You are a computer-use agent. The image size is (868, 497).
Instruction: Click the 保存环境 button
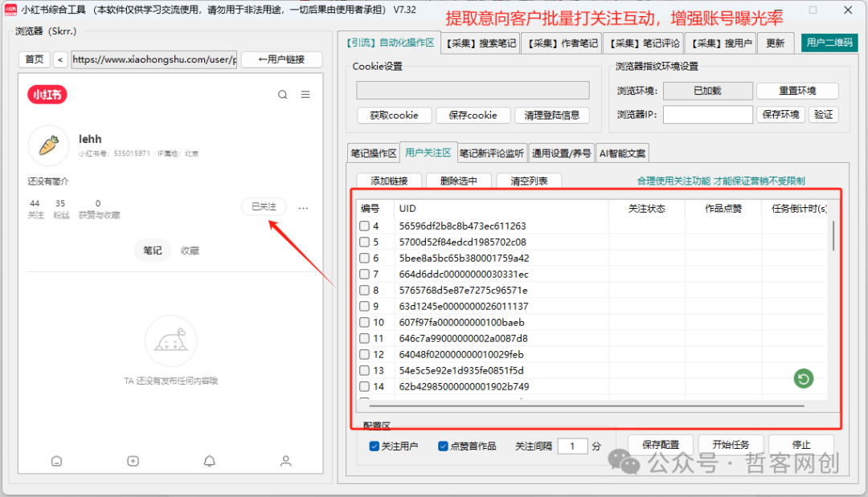(x=780, y=115)
